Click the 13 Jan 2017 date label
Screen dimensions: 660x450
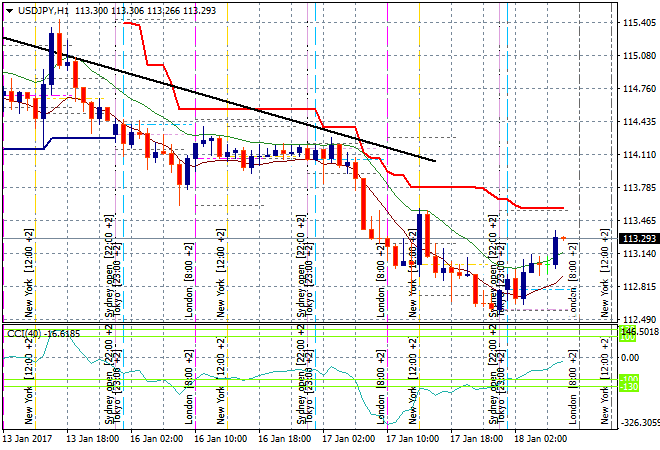pos(27,438)
